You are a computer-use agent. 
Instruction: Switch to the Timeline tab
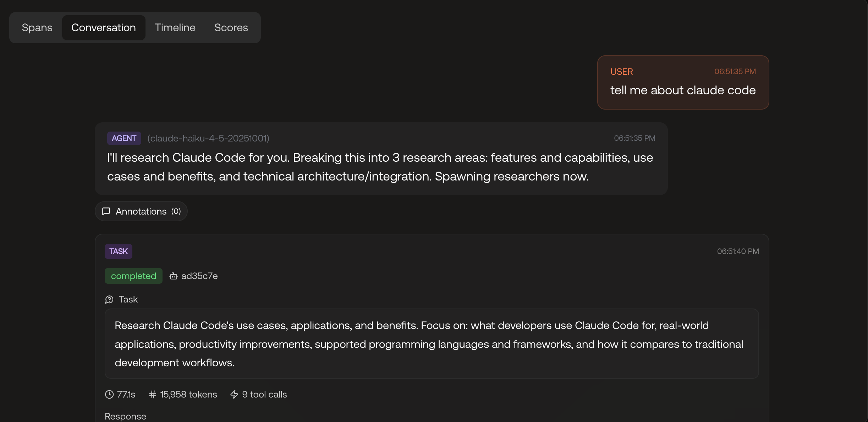pos(175,27)
